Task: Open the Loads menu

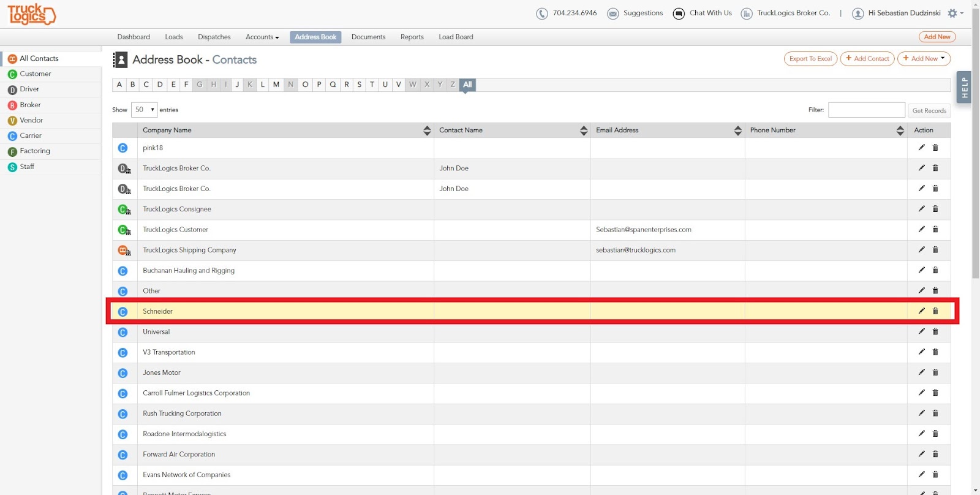Action: coord(174,37)
